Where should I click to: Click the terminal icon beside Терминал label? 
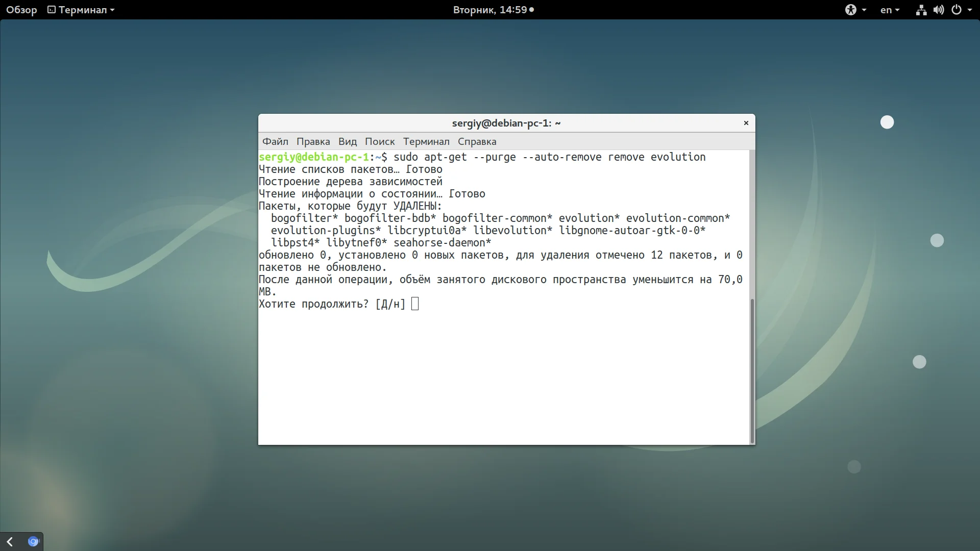click(52, 10)
